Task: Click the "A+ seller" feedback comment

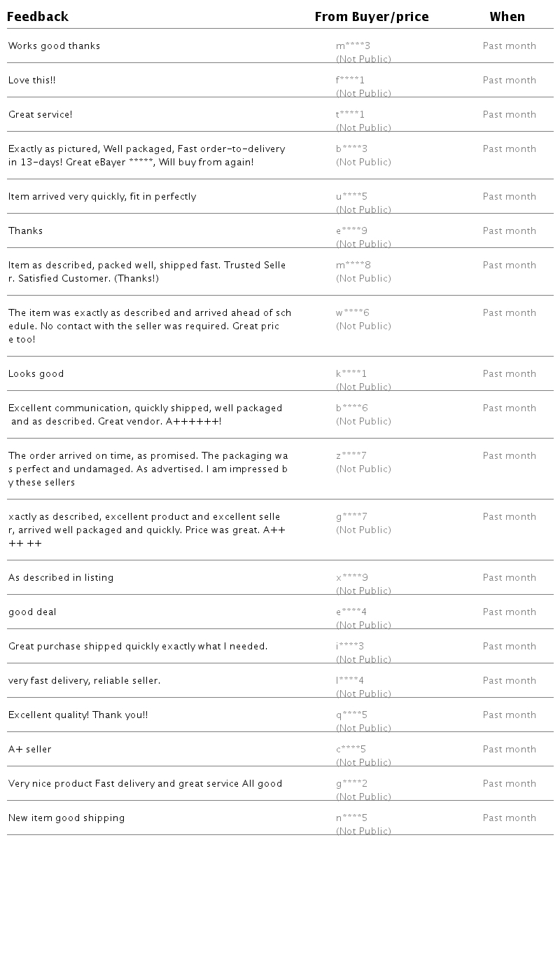Action: point(29,750)
